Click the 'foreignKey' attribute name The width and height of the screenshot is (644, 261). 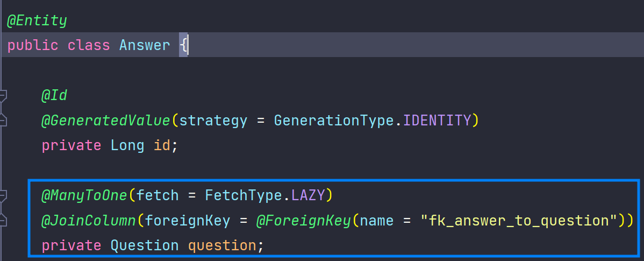tap(188, 221)
